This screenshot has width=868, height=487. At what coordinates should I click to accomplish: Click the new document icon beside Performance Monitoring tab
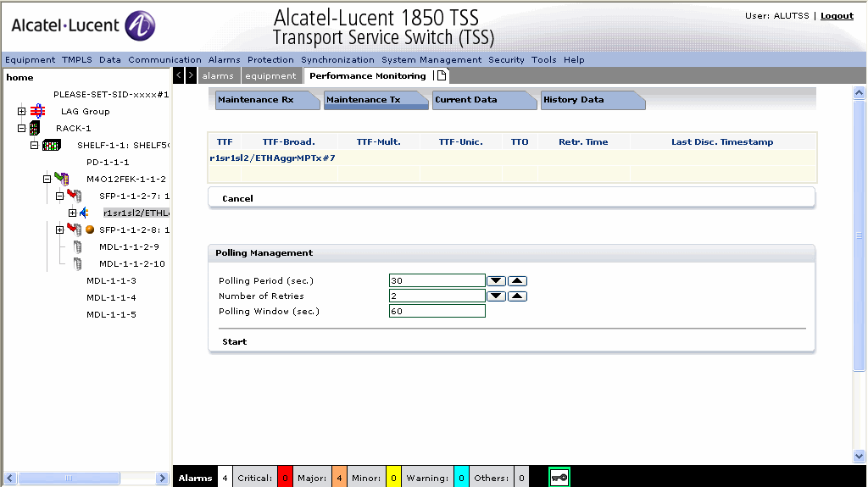pos(441,76)
